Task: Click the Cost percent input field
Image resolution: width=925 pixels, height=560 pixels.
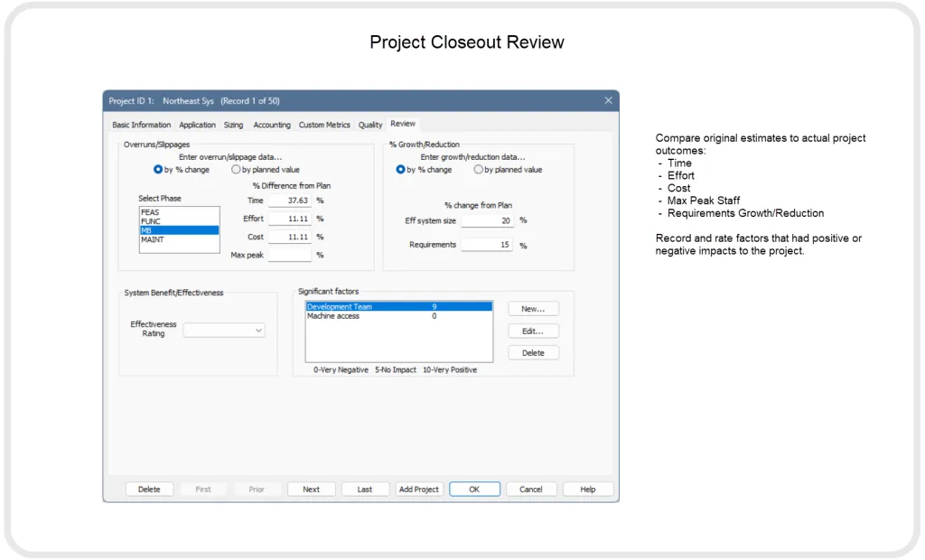Action: click(x=290, y=238)
